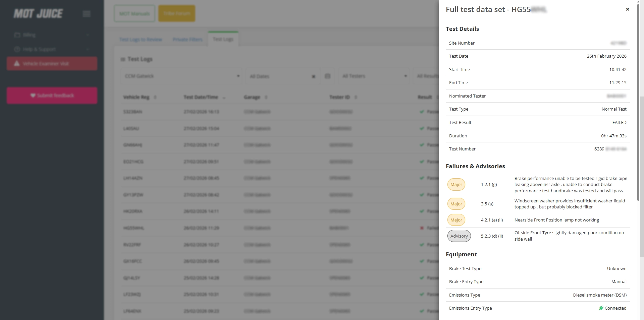Open the hamburger menu beside MOT Juice logo
644x320 pixels.
point(86,14)
